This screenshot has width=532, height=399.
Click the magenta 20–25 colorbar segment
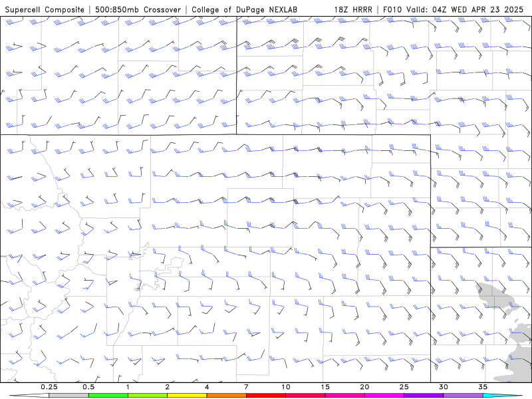pos(384,396)
